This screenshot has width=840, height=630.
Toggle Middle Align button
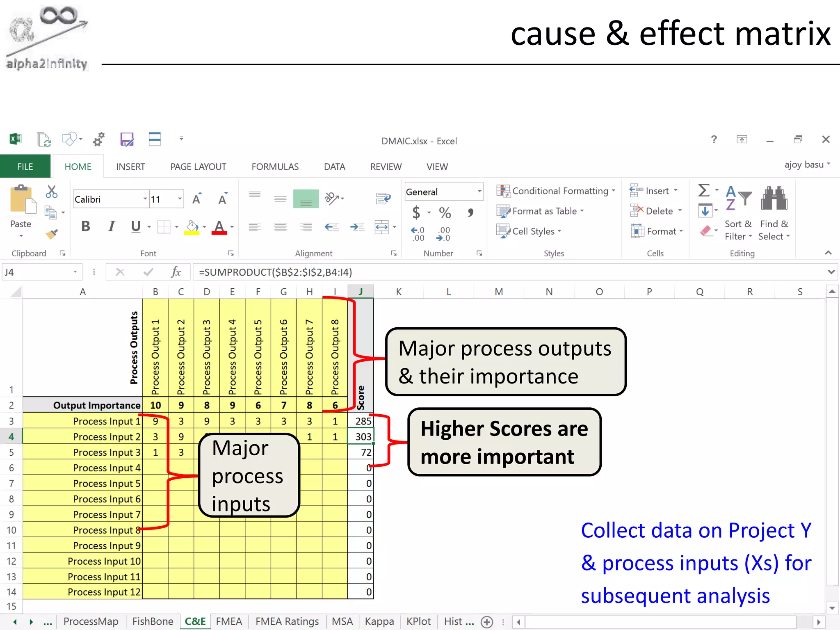281,199
